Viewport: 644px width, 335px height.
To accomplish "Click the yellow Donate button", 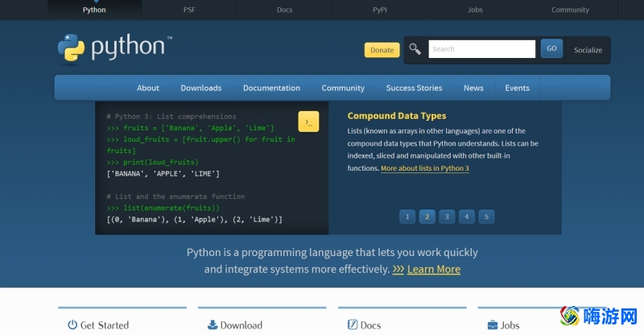I will click(382, 50).
